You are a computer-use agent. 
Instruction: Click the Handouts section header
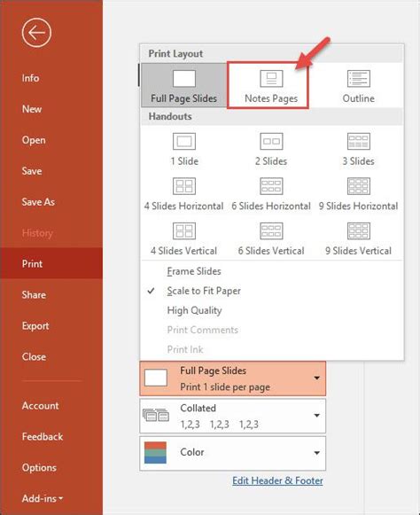(x=170, y=116)
